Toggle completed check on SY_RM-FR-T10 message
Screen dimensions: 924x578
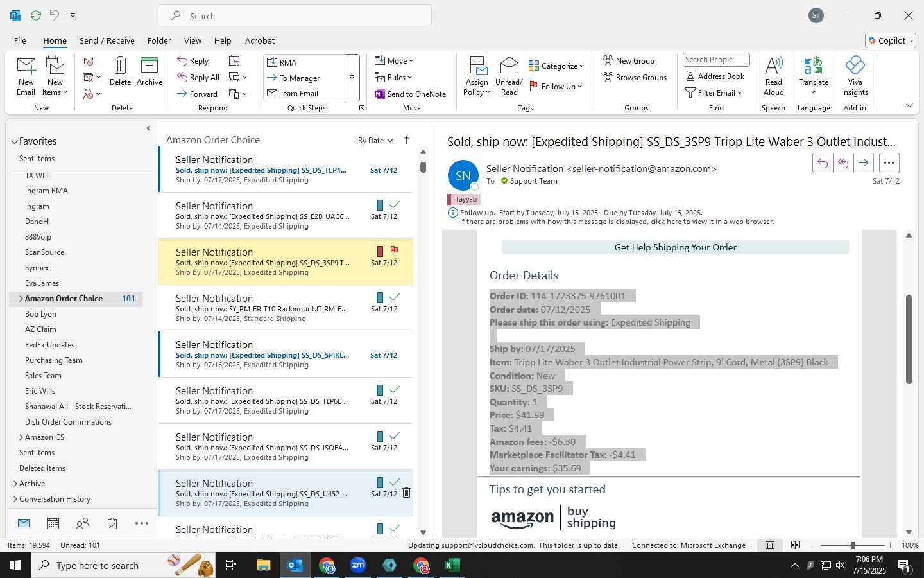pyautogui.click(x=395, y=297)
